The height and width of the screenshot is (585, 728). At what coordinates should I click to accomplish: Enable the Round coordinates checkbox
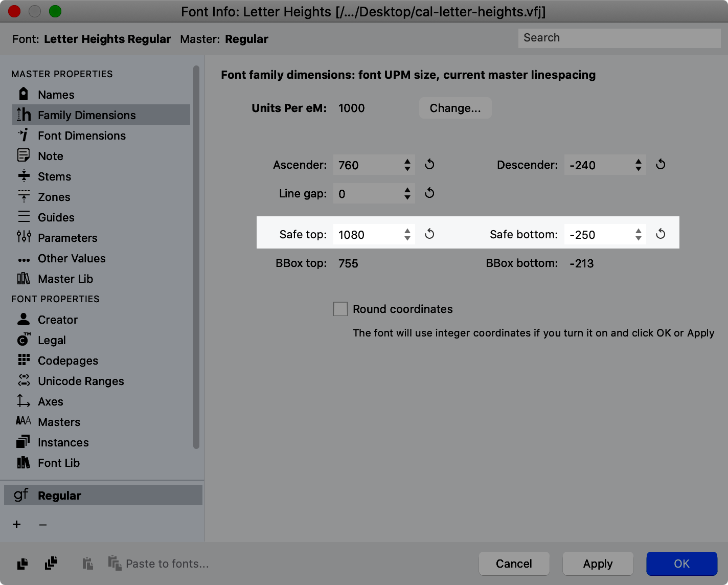pos(340,309)
